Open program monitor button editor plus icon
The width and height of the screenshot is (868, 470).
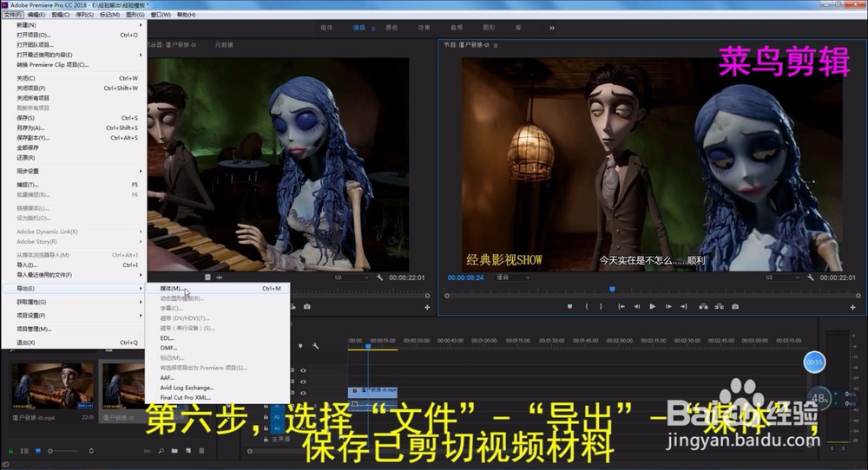[x=852, y=308]
